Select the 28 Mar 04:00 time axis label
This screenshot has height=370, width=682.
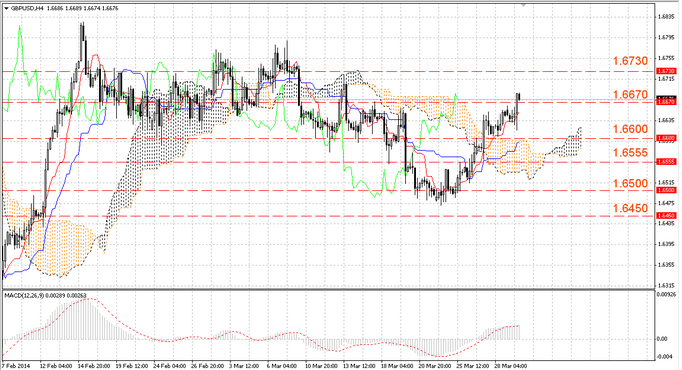[510, 366]
